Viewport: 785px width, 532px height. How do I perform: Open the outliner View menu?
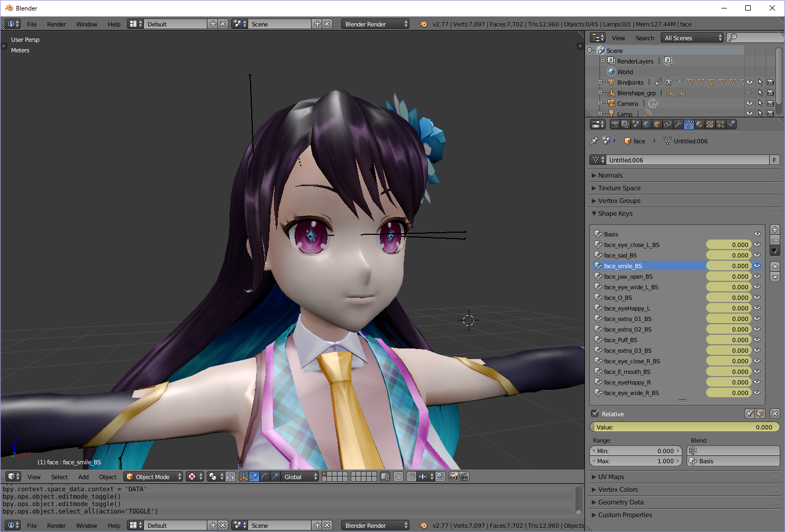tap(618, 38)
